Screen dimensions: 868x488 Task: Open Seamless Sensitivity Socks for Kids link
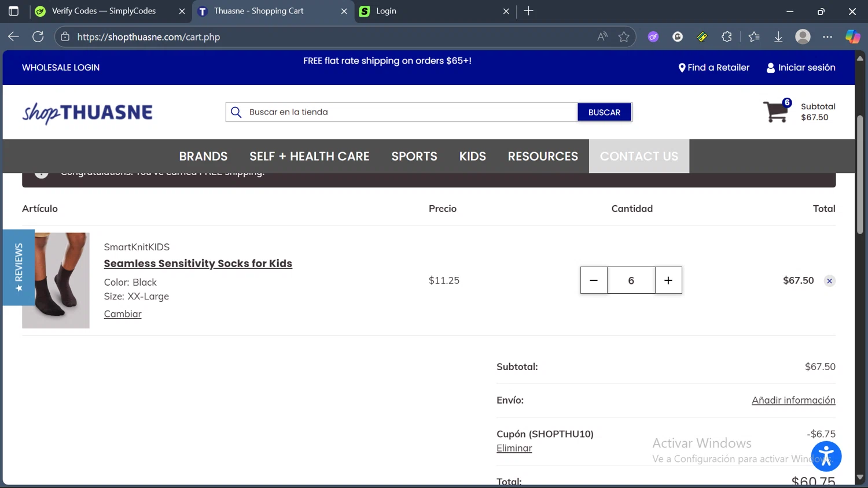coord(198,264)
